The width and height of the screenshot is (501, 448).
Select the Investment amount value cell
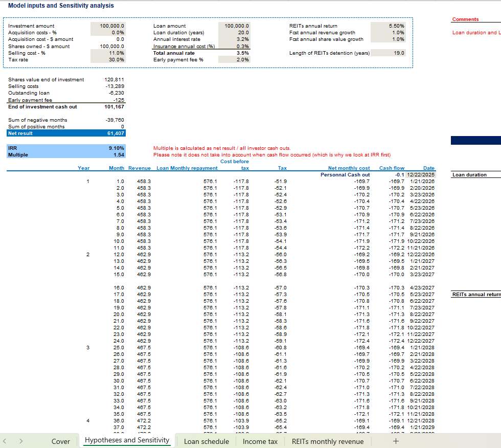pos(108,26)
